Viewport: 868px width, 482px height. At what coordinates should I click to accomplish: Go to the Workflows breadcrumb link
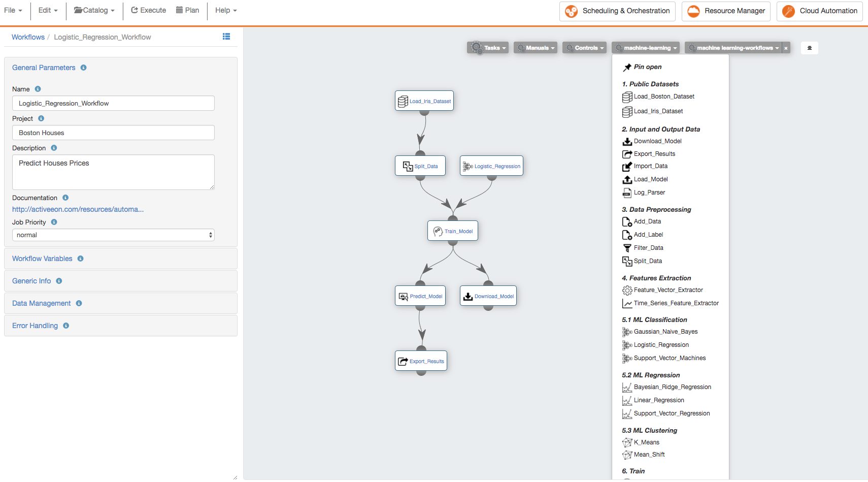(x=28, y=37)
